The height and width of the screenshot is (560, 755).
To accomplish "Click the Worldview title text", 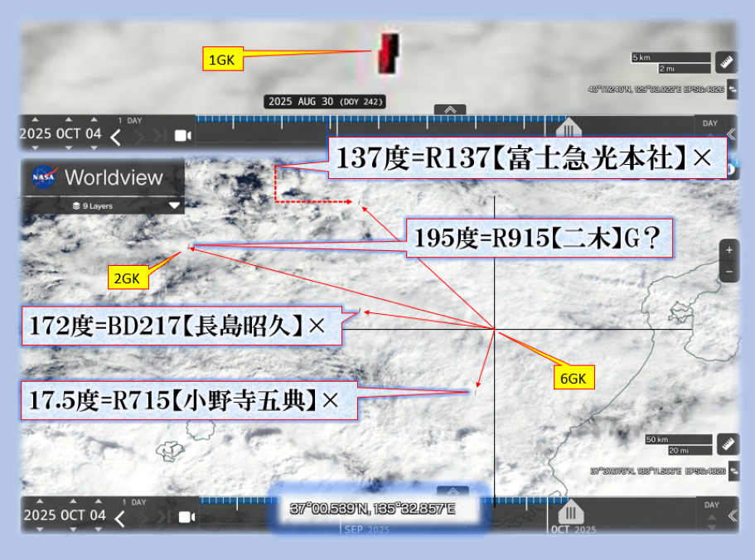I will tap(114, 177).
